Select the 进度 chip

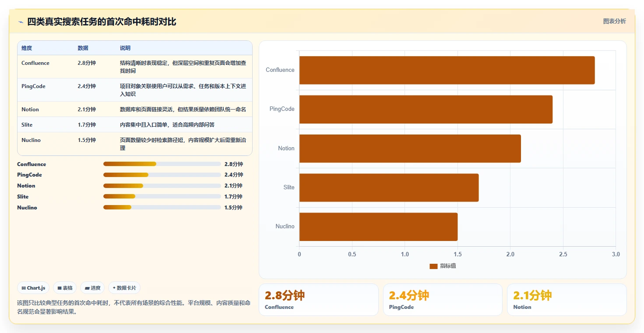92,288
